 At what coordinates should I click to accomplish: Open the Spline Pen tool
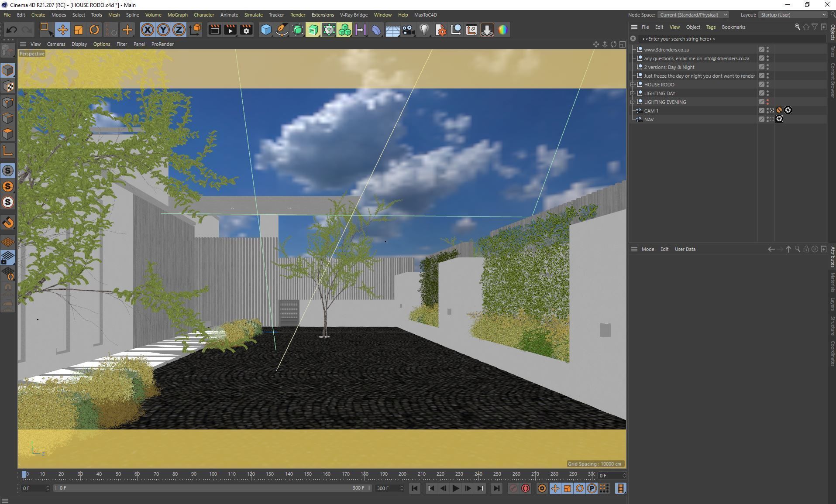(x=282, y=30)
